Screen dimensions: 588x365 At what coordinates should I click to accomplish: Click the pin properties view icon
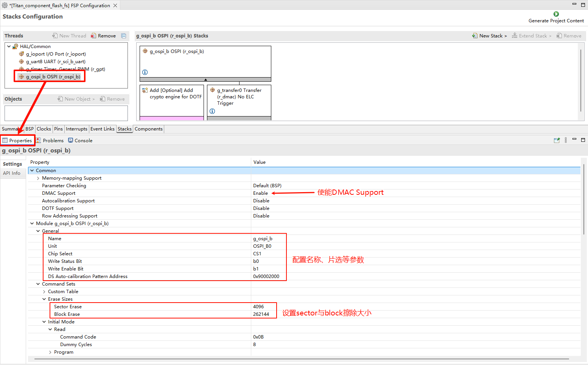[x=557, y=140]
